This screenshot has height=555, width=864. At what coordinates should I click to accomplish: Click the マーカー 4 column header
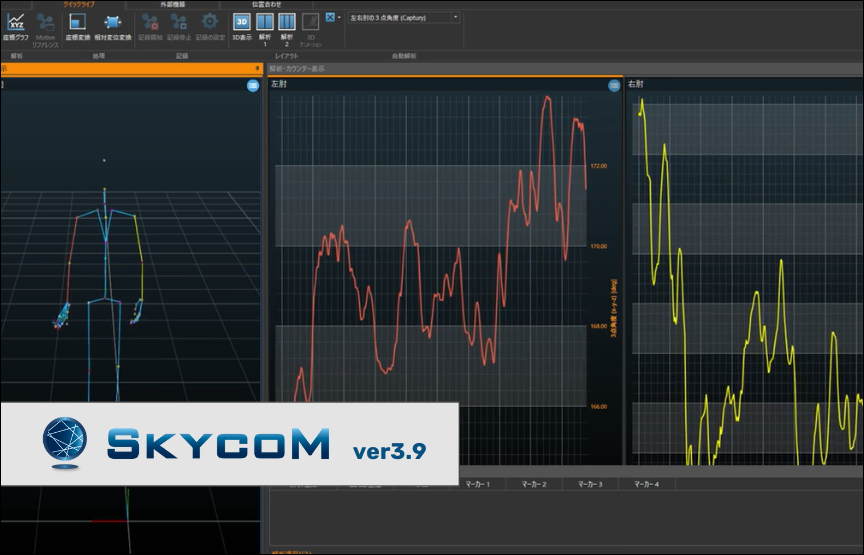pos(646,484)
